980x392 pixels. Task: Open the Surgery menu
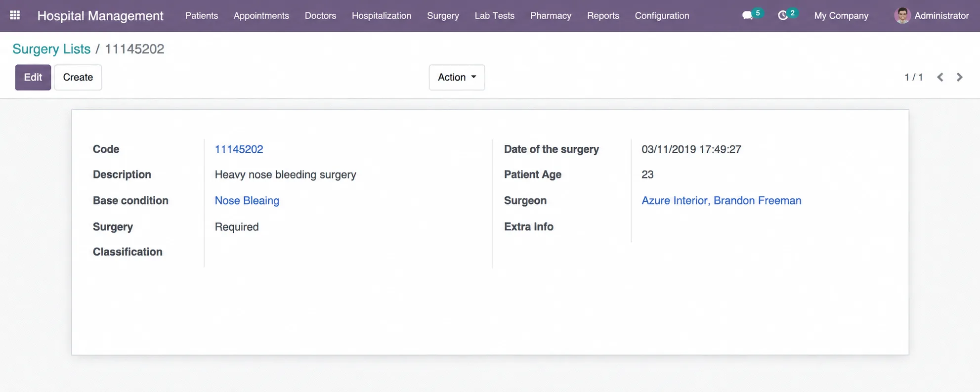pyautogui.click(x=443, y=16)
